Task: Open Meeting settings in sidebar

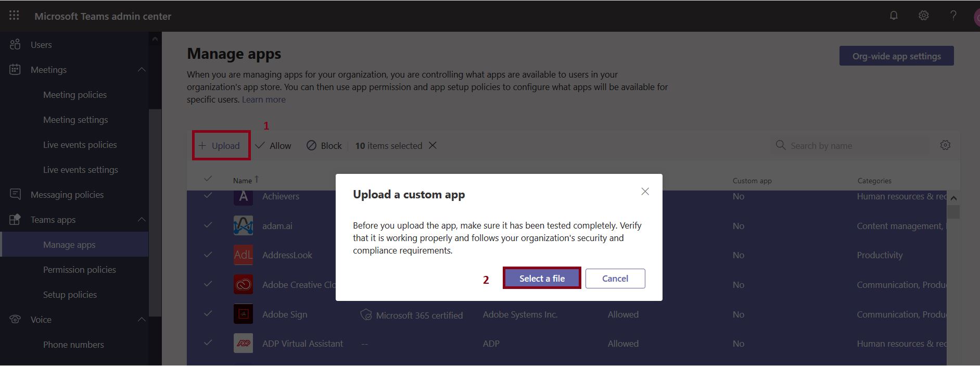Action: coord(74,120)
